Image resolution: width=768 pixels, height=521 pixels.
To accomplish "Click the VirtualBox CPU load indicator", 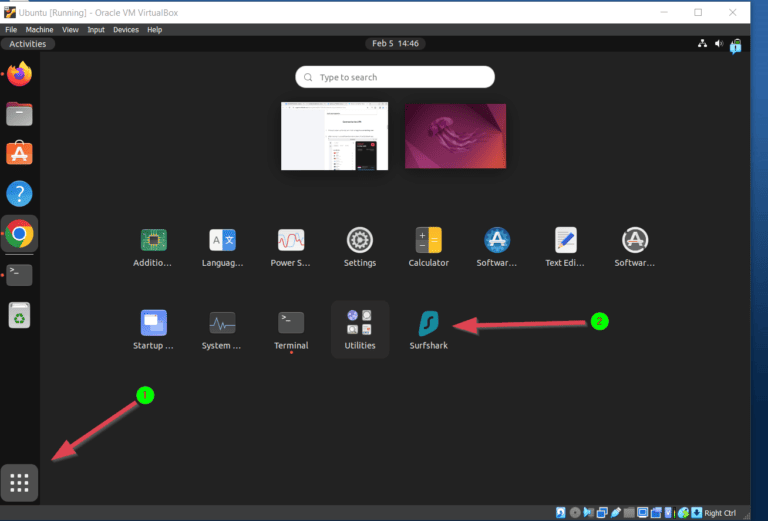I will tap(670, 513).
